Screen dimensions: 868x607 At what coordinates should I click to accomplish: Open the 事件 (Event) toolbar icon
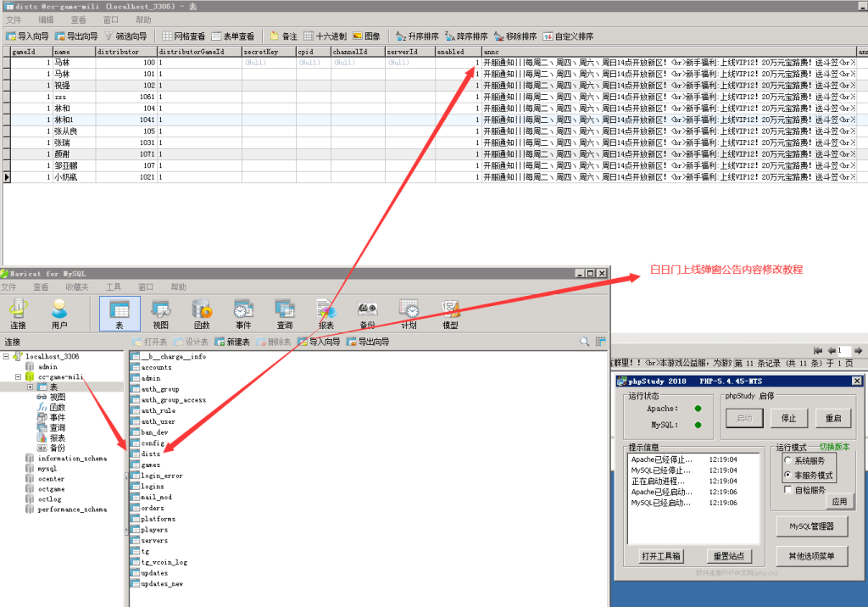[x=243, y=313]
